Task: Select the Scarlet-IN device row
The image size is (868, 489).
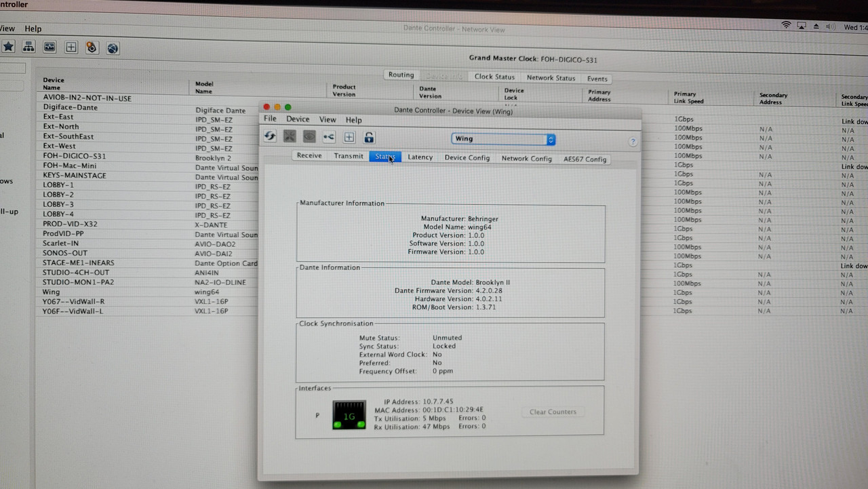Action: click(60, 243)
